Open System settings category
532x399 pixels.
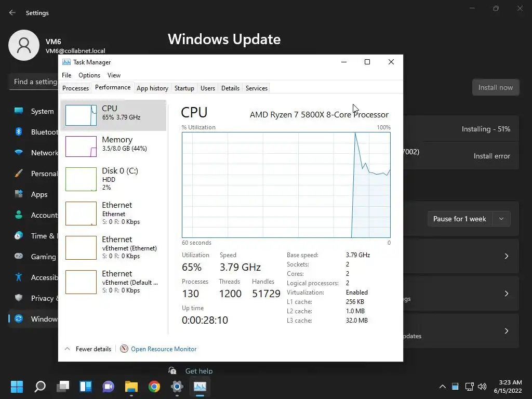point(34,111)
